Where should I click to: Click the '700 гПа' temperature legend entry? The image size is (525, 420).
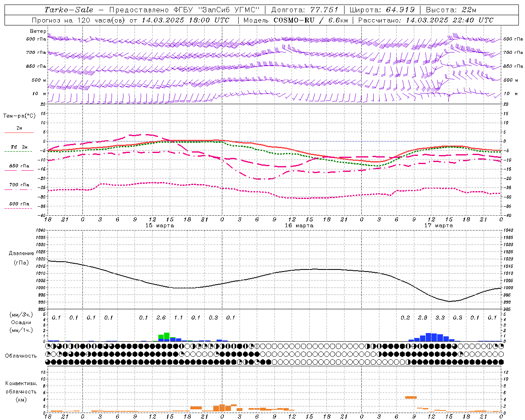click(19, 185)
